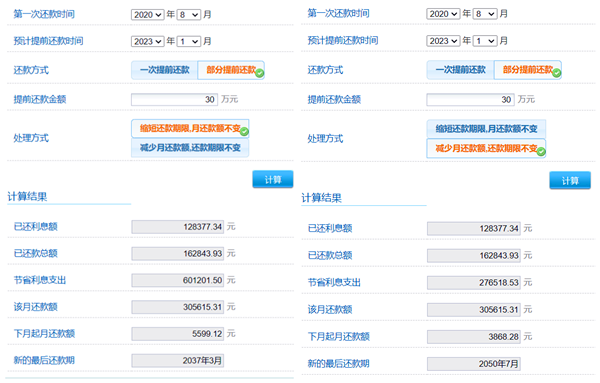Choose 减少月还款额,还款期限不变 in left panel

[x=190, y=148]
